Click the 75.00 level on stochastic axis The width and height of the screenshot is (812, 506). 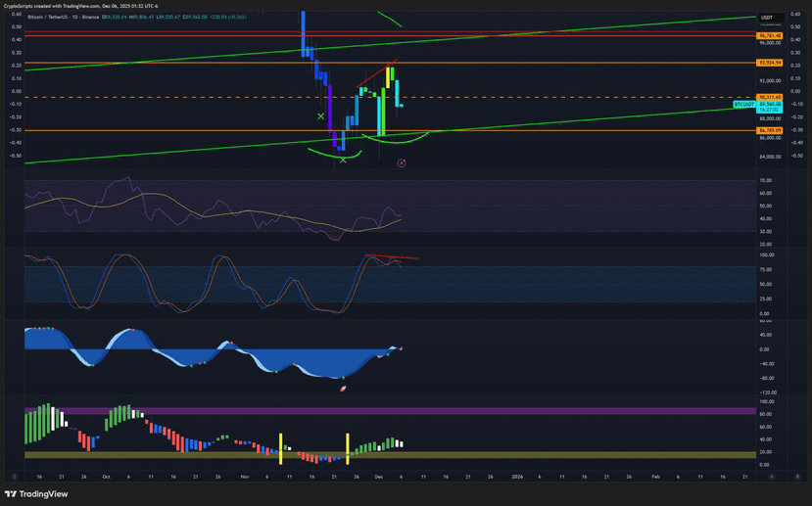point(765,269)
